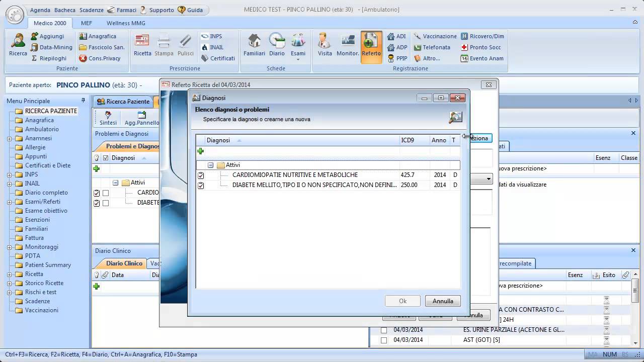Select Patient Summary in the menu tree
The image size is (644, 362).
(x=48, y=265)
